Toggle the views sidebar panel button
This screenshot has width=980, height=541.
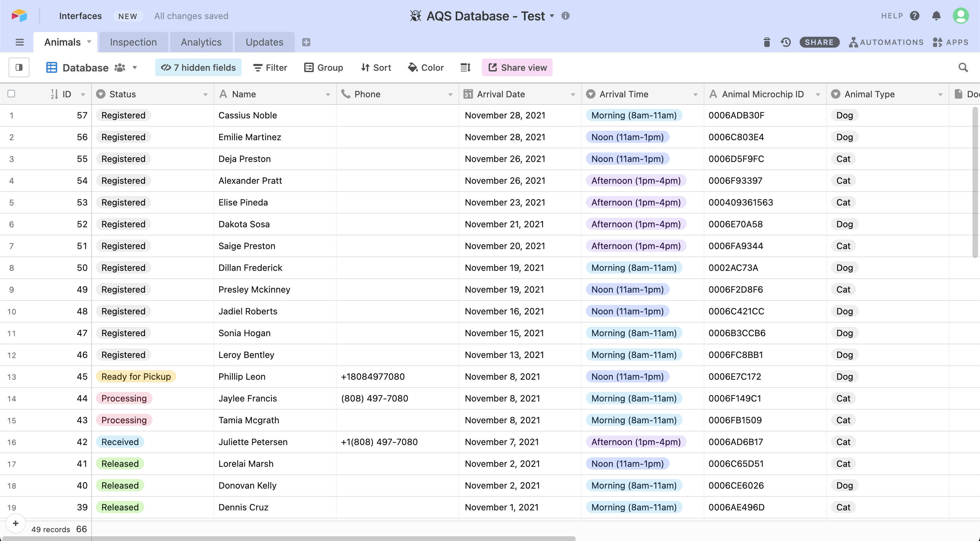click(x=19, y=68)
